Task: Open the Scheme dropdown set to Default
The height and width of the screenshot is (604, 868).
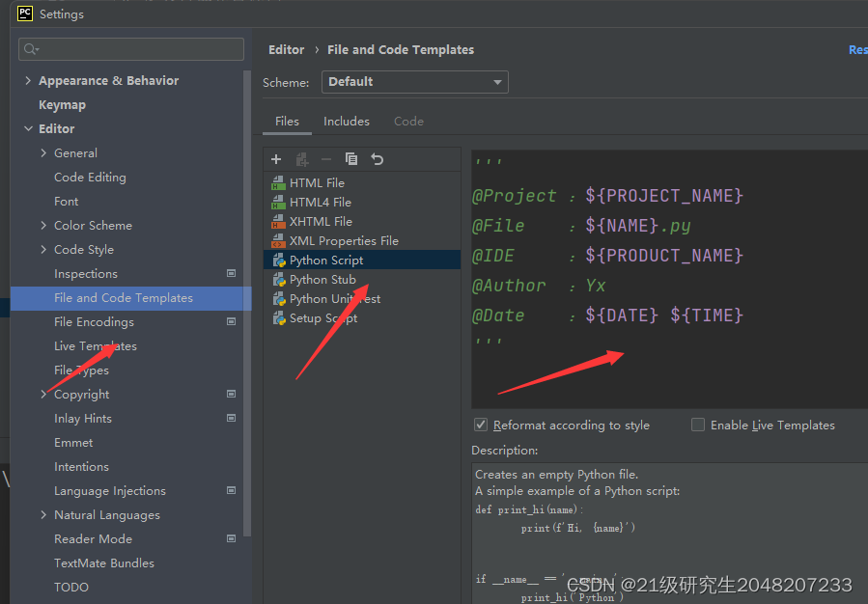Action: click(x=414, y=82)
